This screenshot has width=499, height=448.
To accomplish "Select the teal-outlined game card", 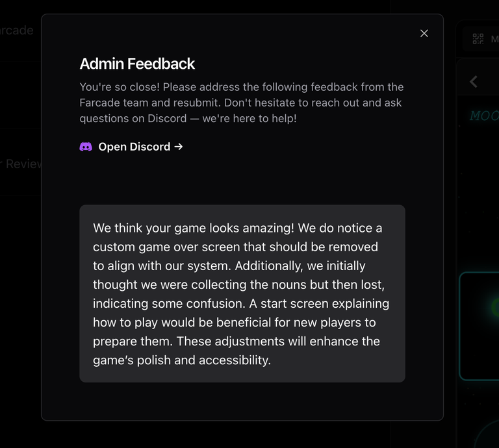I will [479, 326].
